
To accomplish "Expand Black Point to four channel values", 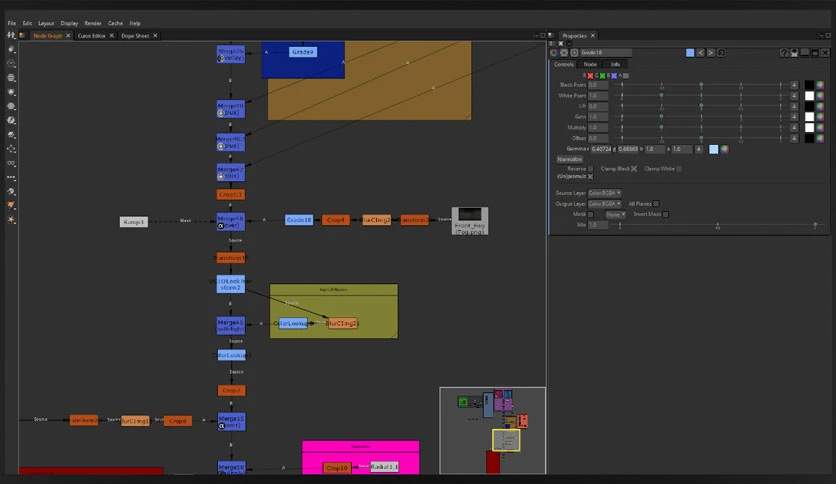I will pyautogui.click(x=794, y=85).
